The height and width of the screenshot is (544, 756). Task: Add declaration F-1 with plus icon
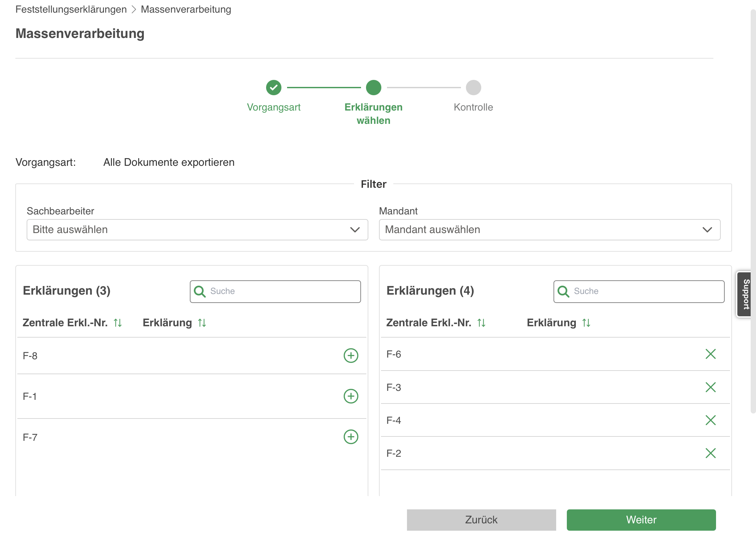pos(351,396)
